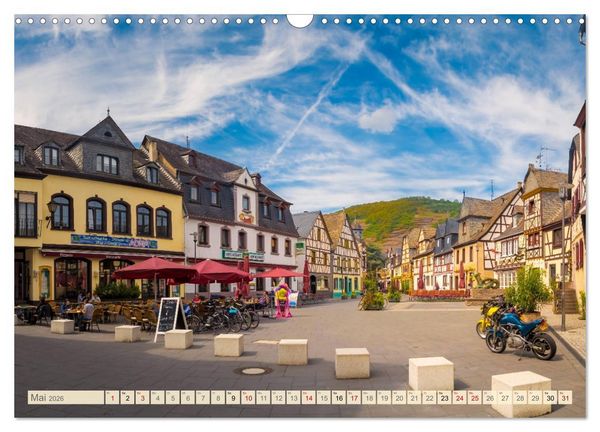Select date 3 in calendar strip
Viewport: 600px width, 432px height.
(142, 398)
